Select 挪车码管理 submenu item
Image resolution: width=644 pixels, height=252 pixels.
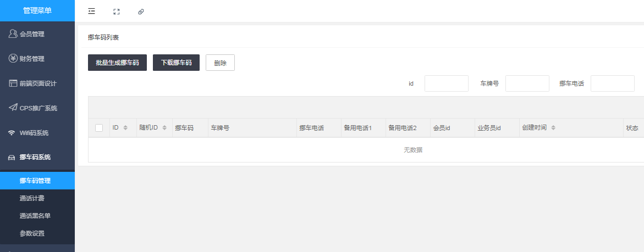click(x=37, y=181)
